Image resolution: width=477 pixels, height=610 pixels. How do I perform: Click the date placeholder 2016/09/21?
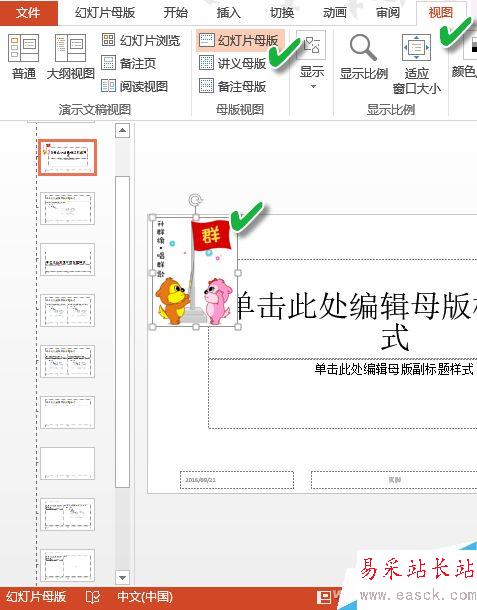click(237, 480)
